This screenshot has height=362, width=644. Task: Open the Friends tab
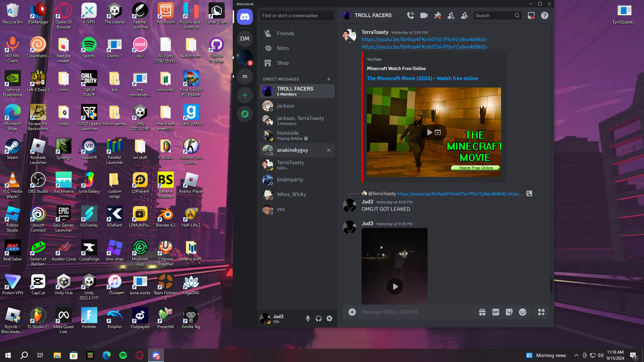tap(285, 34)
